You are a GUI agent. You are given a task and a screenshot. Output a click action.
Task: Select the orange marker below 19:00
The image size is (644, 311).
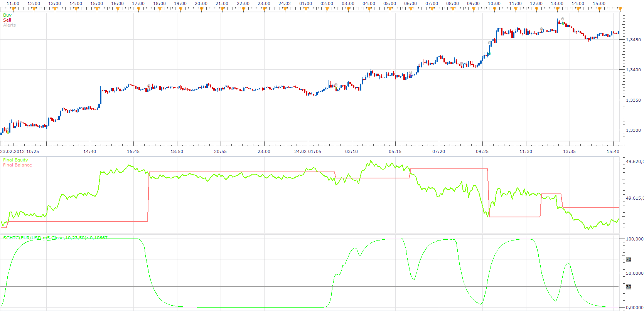click(180, 10)
